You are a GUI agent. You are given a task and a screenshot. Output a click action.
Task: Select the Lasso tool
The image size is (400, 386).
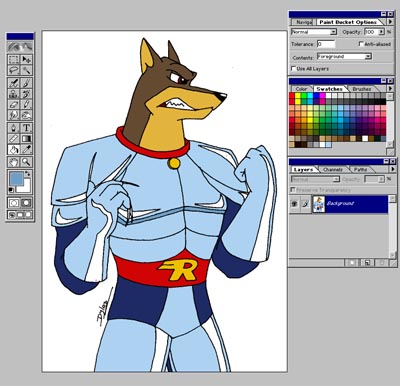[14, 70]
